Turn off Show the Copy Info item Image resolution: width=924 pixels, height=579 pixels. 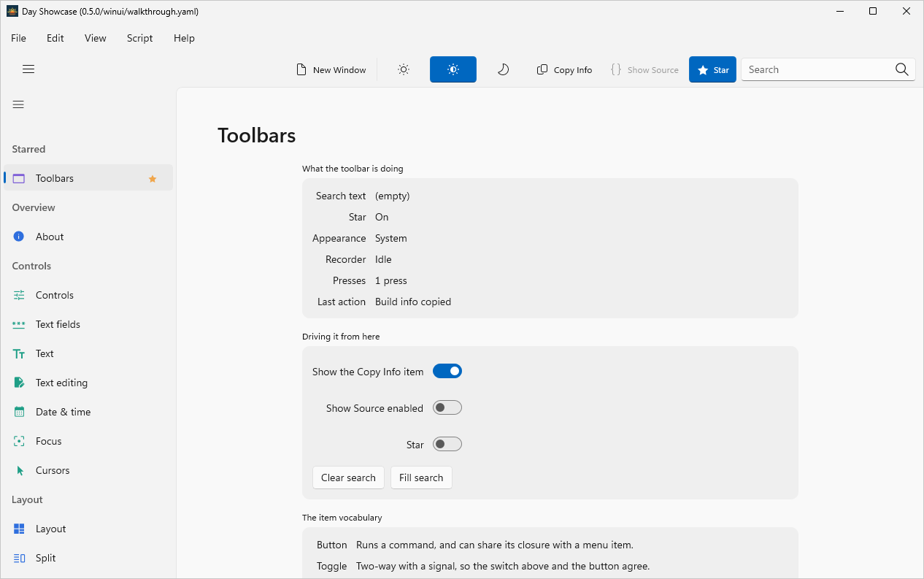point(447,371)
